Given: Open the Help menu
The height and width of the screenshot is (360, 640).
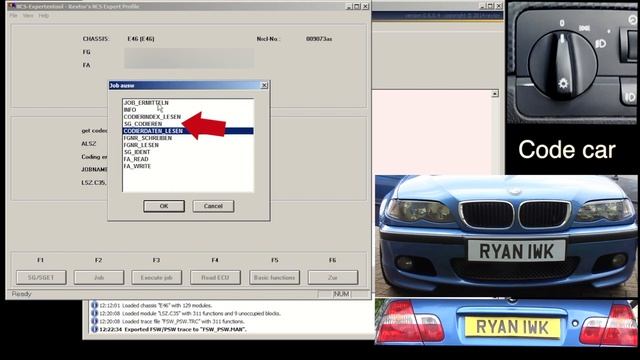Looking at the screenshot, I should point(44,16).
